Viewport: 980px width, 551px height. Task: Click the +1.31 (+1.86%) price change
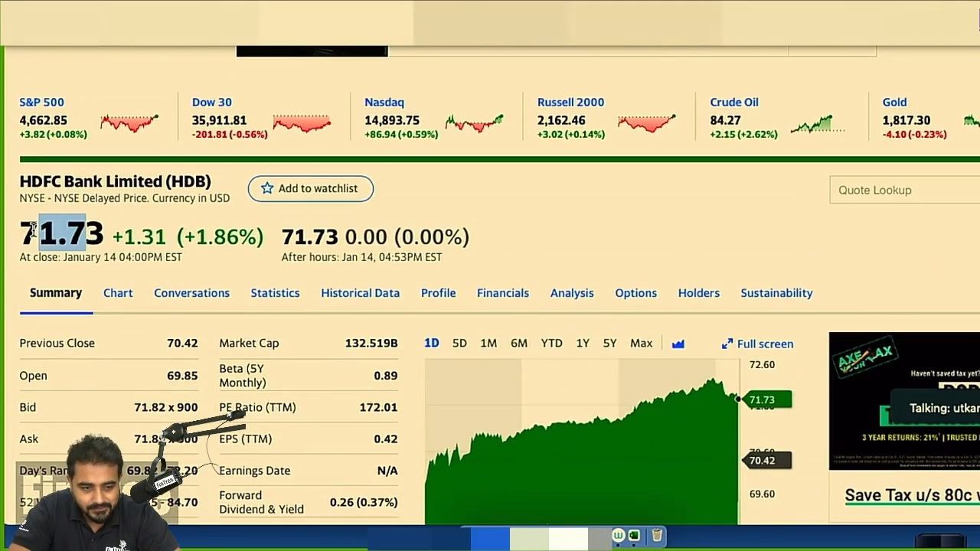[x=188, y=237]
